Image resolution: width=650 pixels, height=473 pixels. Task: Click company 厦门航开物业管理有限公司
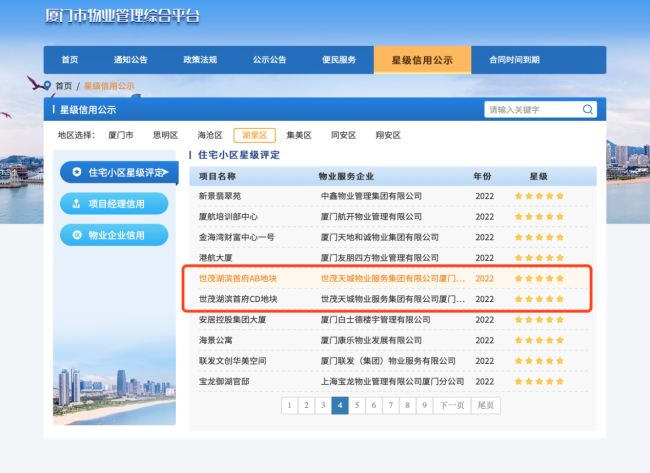tap(371, 217)
